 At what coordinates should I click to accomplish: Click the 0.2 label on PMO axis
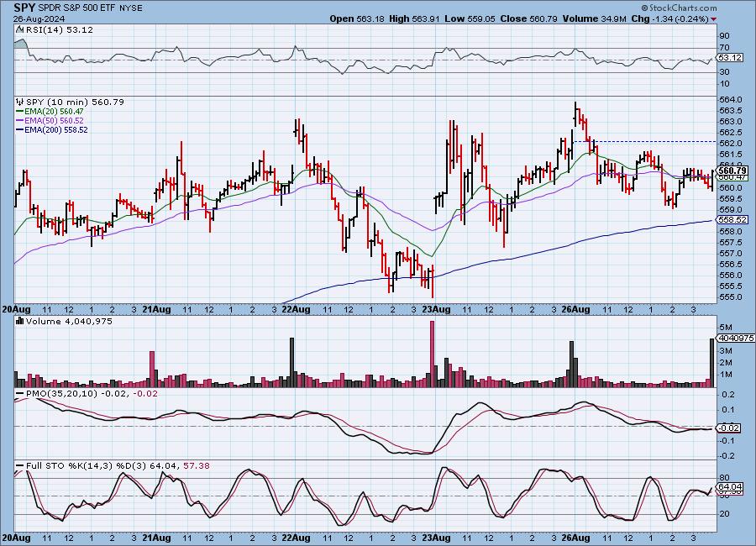(729, 395)
